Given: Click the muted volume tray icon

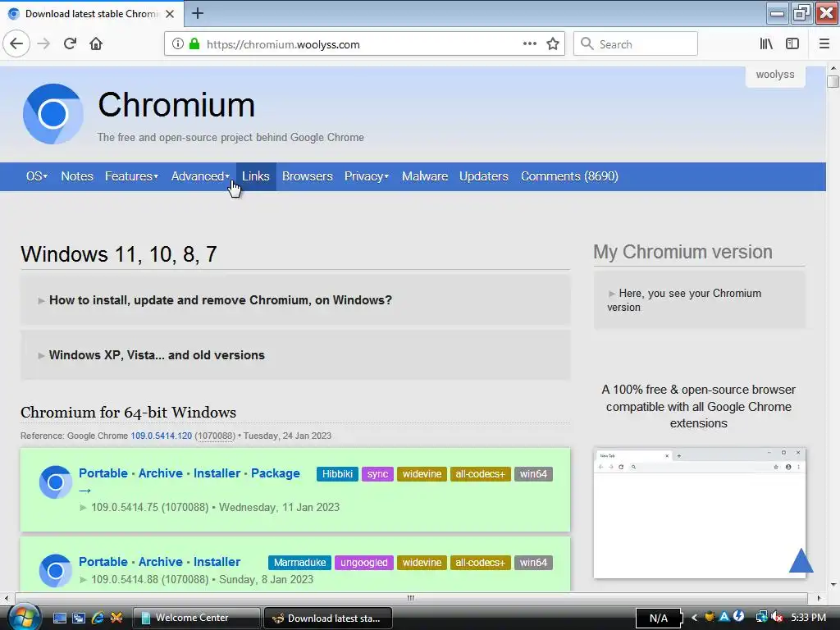Looking at the screenshot, I should (778, 617).
